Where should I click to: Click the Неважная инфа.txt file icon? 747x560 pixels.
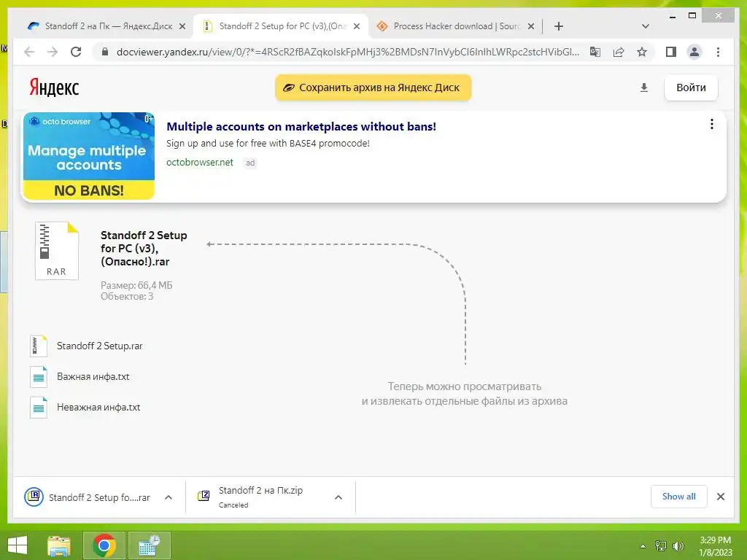tap(39, 408)
